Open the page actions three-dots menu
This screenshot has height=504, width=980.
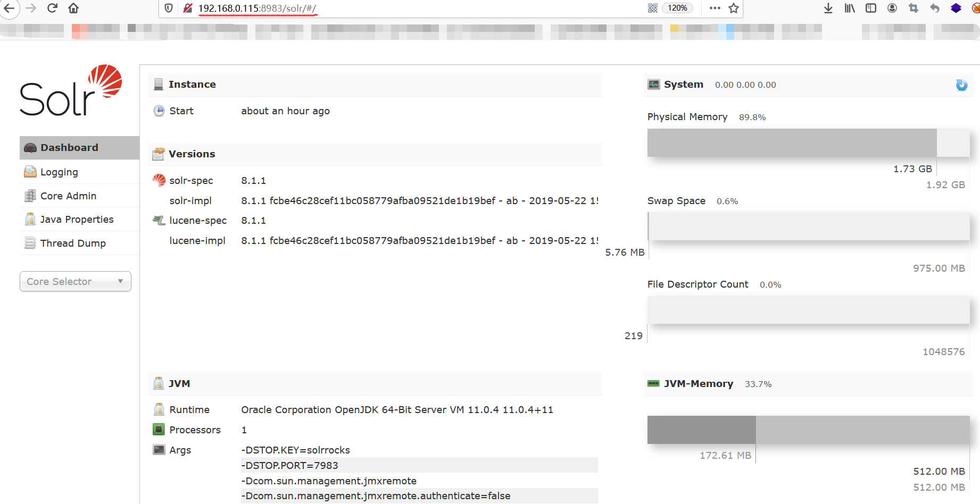[x=715, y=8]
